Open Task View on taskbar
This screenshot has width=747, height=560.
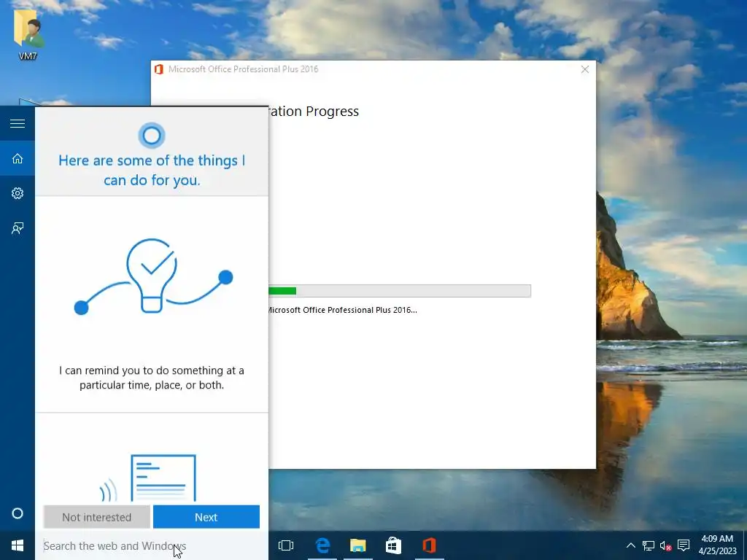[286, 545]
